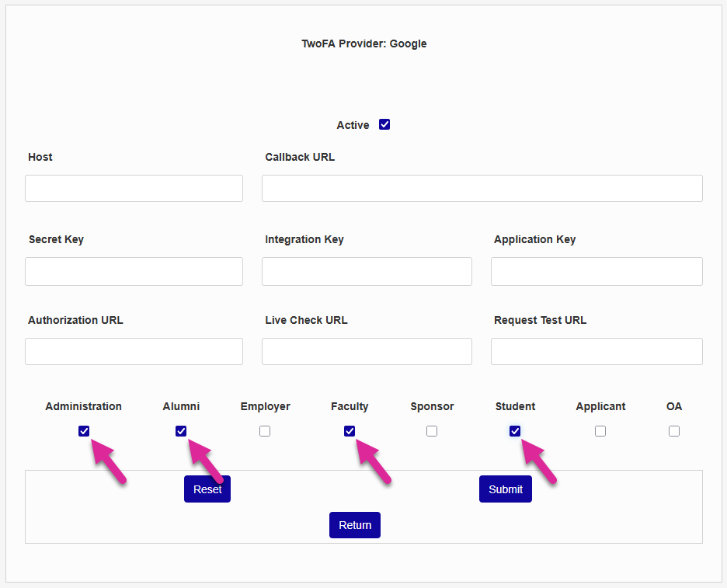Enable the Sponsor checkbox
Image resolution: width=727 pixels, height=588 pixels.
pyautogui.click(x=432, y=431)
